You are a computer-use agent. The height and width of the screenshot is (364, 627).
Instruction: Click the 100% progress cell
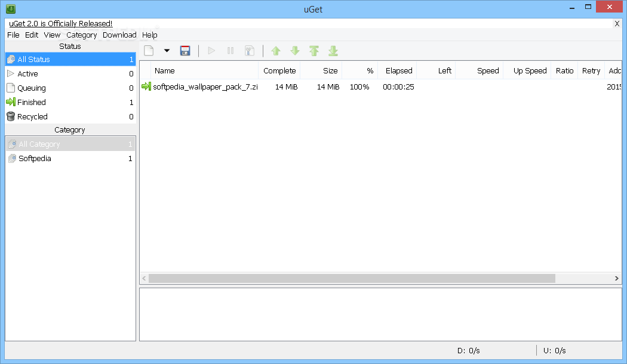pyautogui.click(x=359, y=87)
